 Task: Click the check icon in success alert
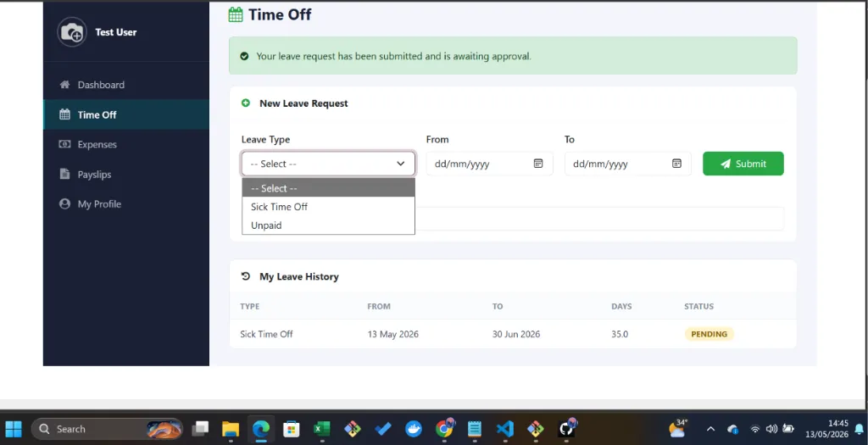244,56
